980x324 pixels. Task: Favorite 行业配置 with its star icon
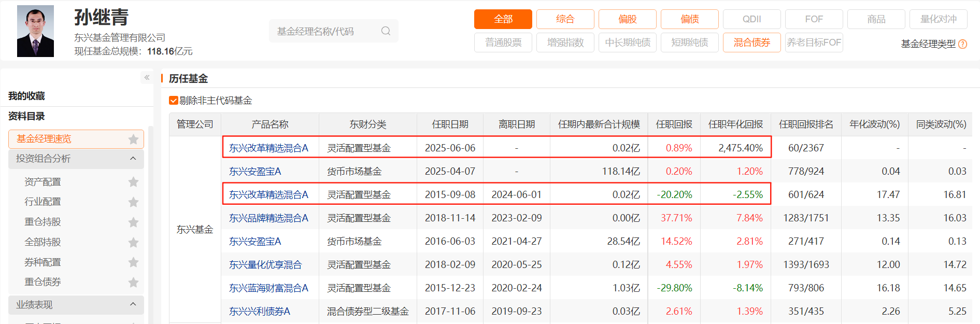(133, 202)
